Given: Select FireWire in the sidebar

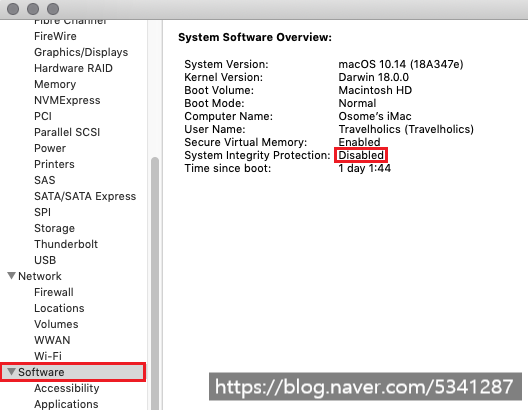Looking at the screenshot, I should tap(55, 36).
